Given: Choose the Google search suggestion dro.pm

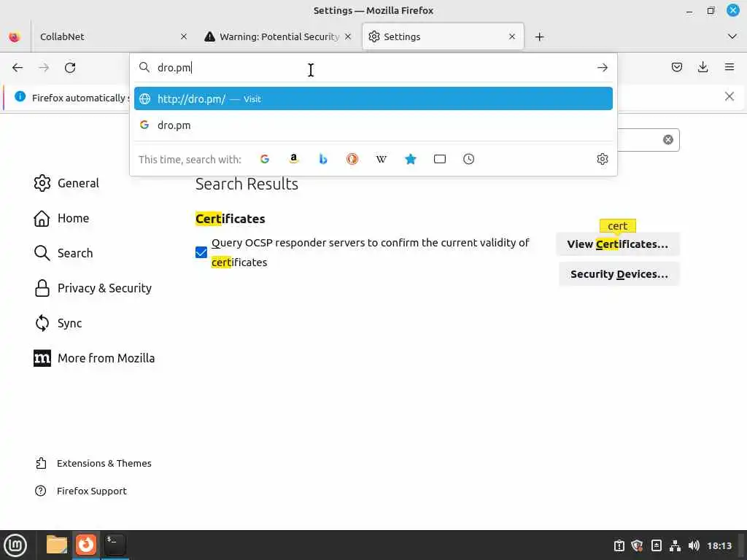Looking at the screenshot, I should pos(373,125).
